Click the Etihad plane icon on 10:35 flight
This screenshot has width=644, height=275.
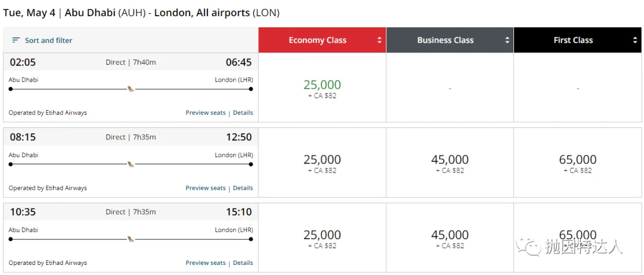coord(131,239)
